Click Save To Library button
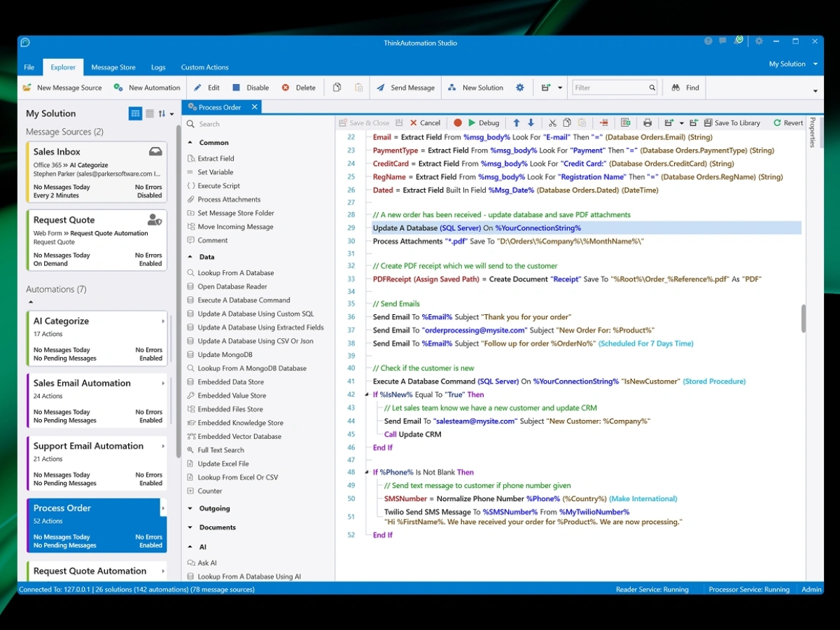The width and height of the screenshot is (840, 630). pyautogui.click(x=731, y=122)
